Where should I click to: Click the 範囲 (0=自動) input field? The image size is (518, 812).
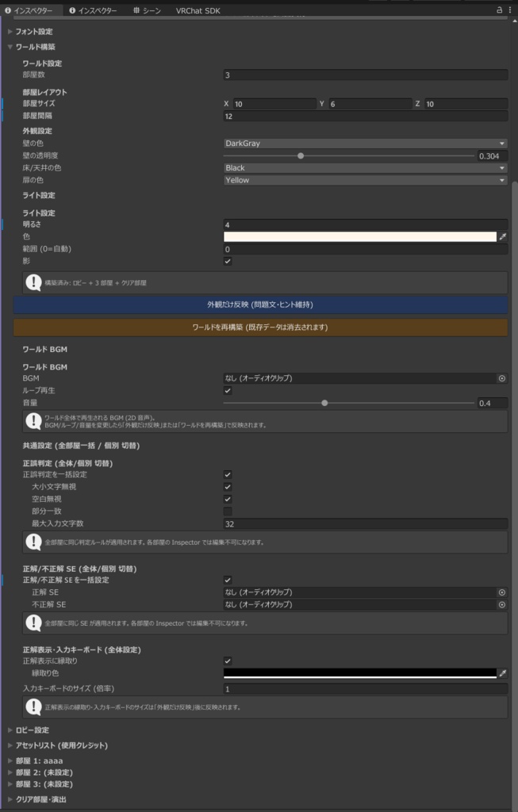[x=365, y=249]
